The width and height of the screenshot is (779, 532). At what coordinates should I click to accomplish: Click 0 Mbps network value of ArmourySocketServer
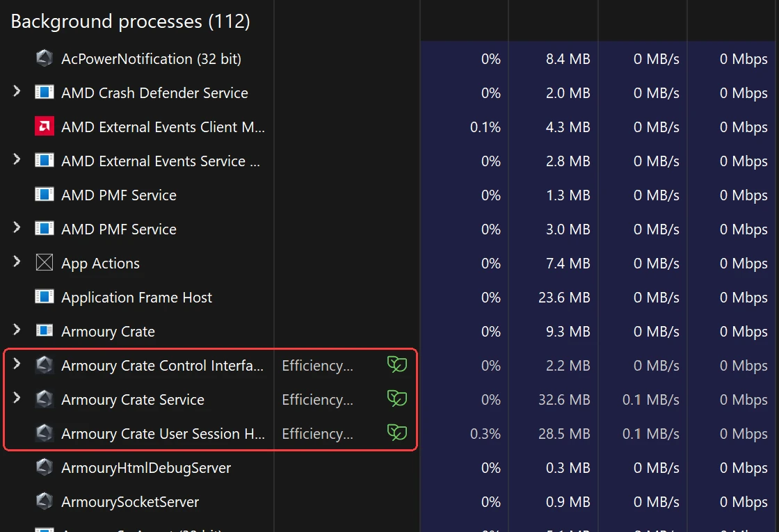point(744,502)
